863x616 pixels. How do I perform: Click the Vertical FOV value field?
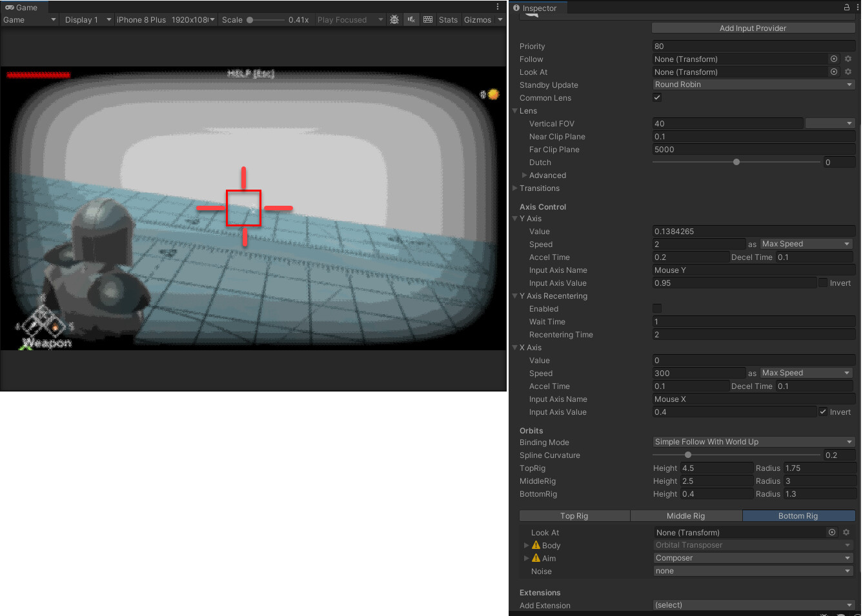point(728,123)
